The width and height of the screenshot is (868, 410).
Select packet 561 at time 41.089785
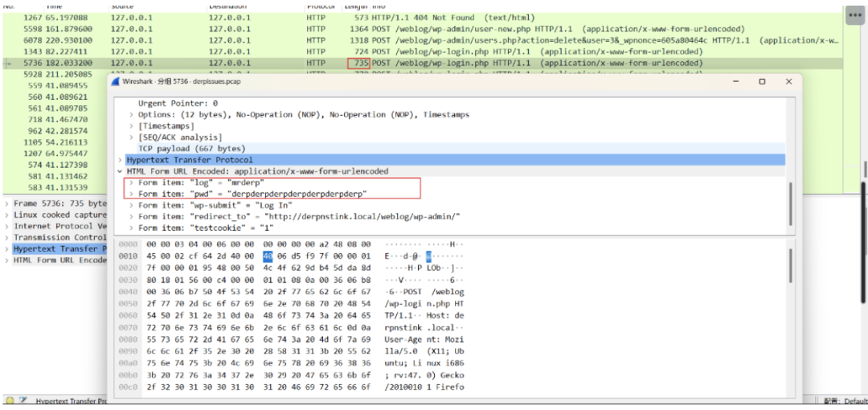pyautogui.click(x=55, y=108)
